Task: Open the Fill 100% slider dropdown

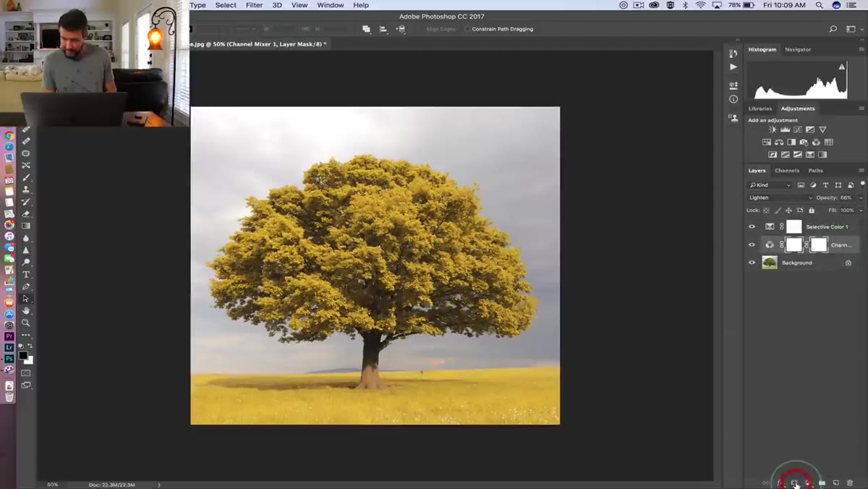Action: [x=860, y=211]
